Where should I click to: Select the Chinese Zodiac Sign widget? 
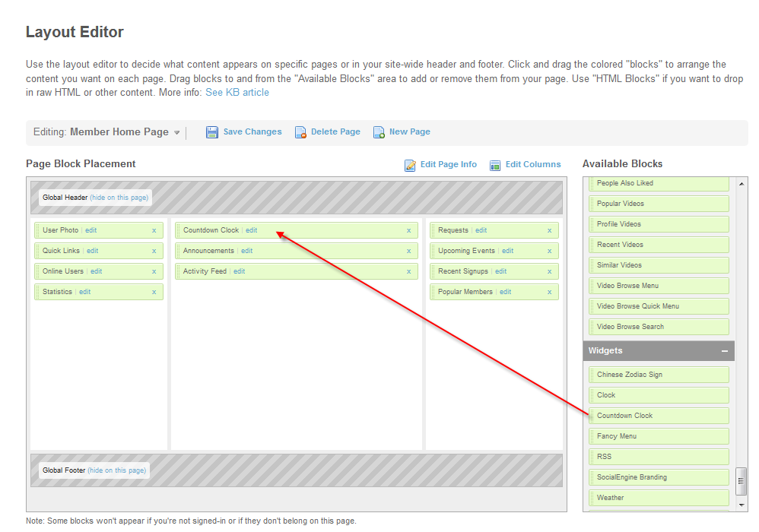[x=629, y=375]
